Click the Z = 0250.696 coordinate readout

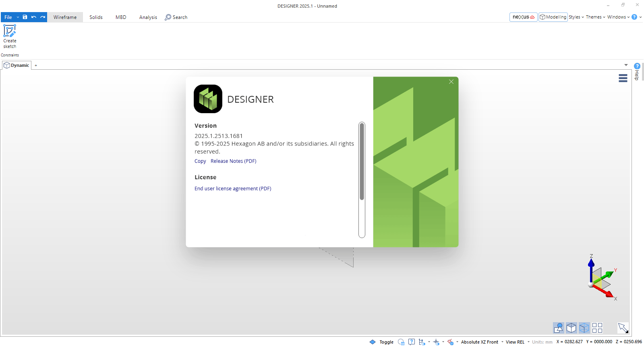(629, 342)
